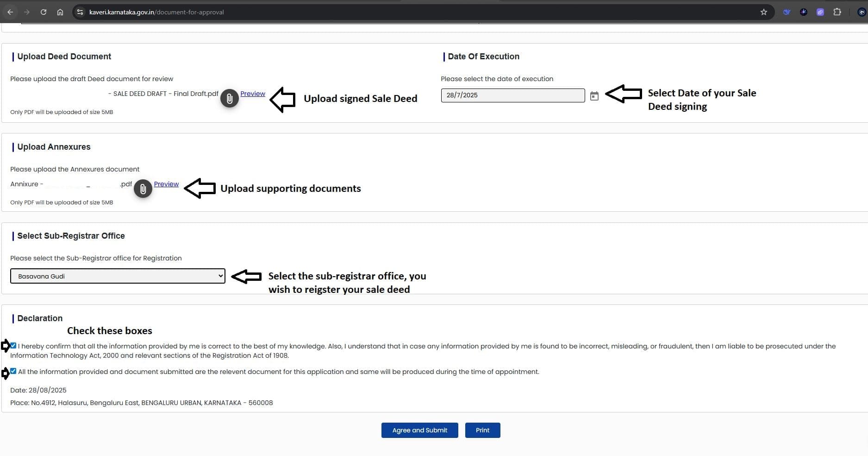Image resolution: width=868 pixels, height=456 pixels.
Task: Preview the uploaded Sale Deed Draft PDF
Action: click(x=253, y=94)
